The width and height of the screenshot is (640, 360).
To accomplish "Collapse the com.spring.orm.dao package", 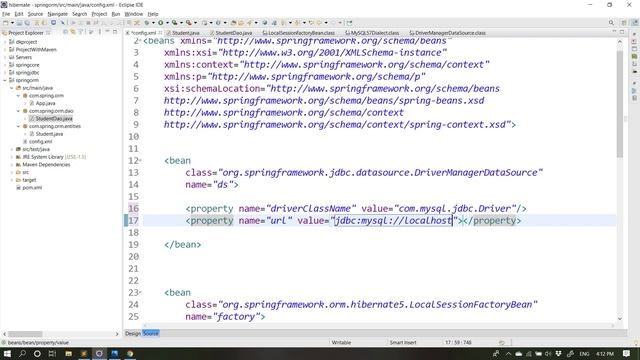I will pyautogui.click(x=18, y=111).
